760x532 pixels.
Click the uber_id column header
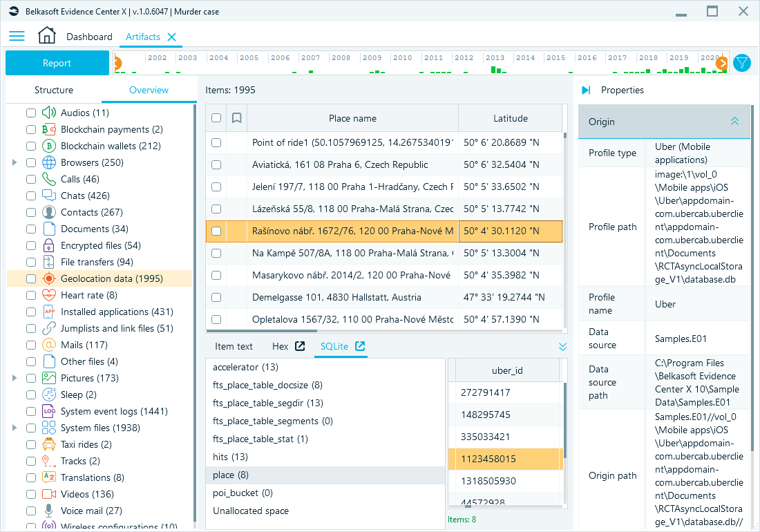pos(507,370)
